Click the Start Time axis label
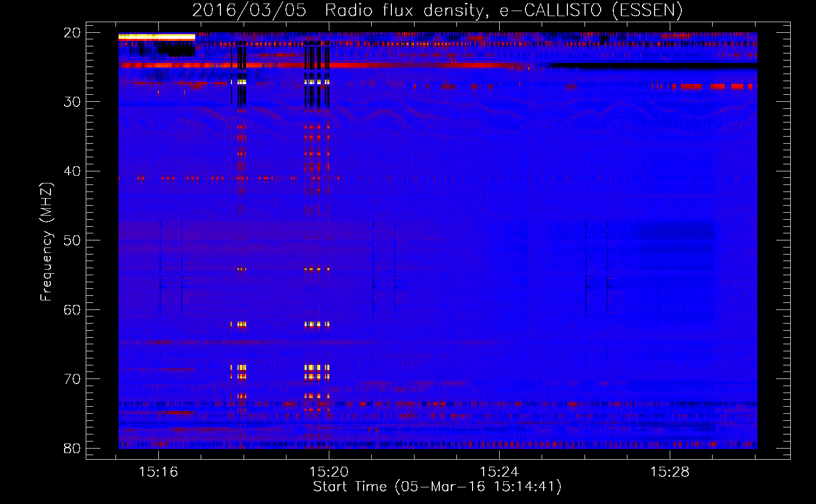This screenshot has height=504, width=816. pyautogui.click(x=437, y=487)
